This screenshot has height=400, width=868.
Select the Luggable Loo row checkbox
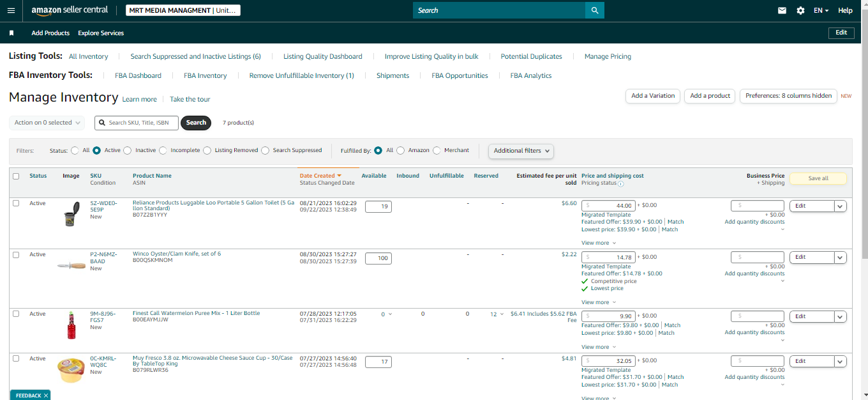[x=16, y=203]
